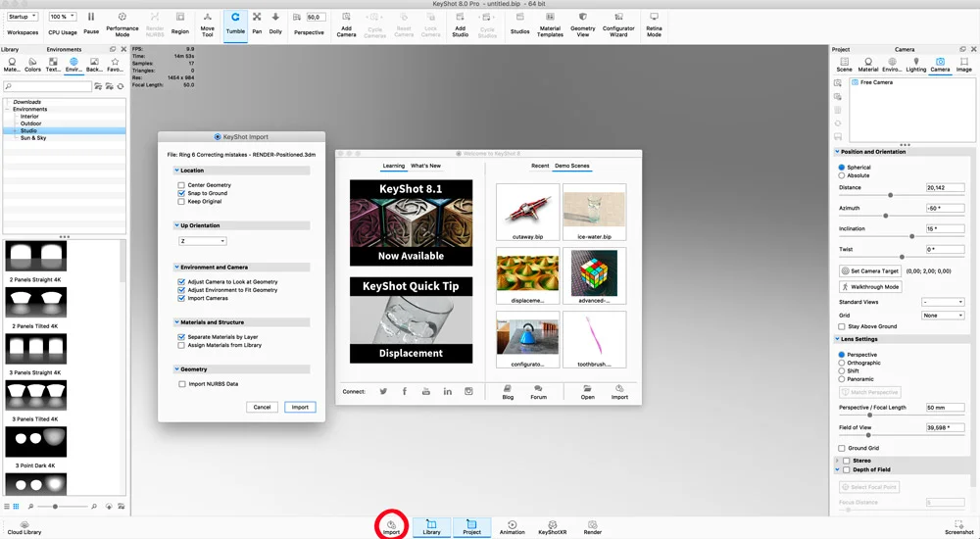Image resolution: width=980 pixels, height=539 pixels.
Task: Activate the Dolly camera tool
Action: tap(275, 23)
